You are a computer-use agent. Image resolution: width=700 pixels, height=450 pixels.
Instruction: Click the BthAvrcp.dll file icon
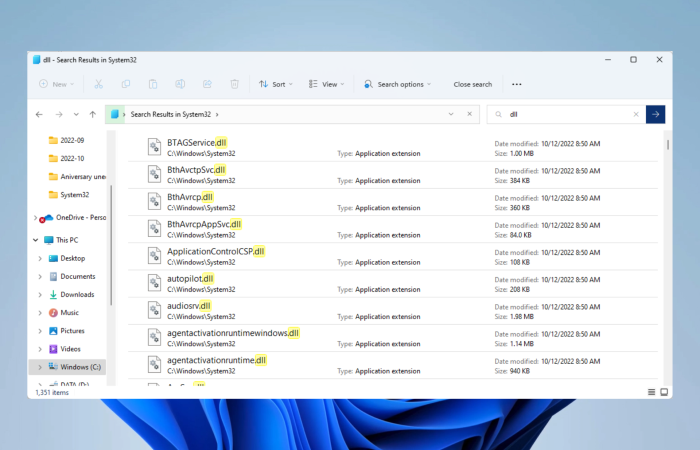154,201
